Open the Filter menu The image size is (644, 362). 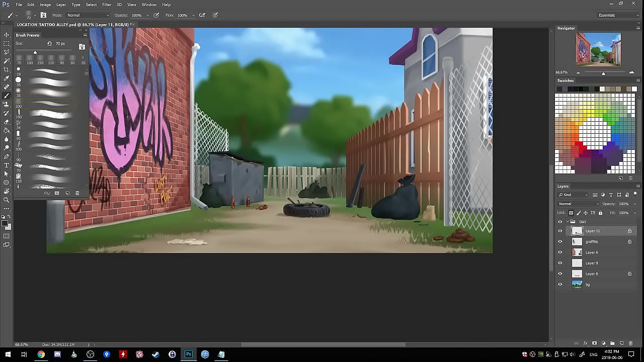pos(107,5)
